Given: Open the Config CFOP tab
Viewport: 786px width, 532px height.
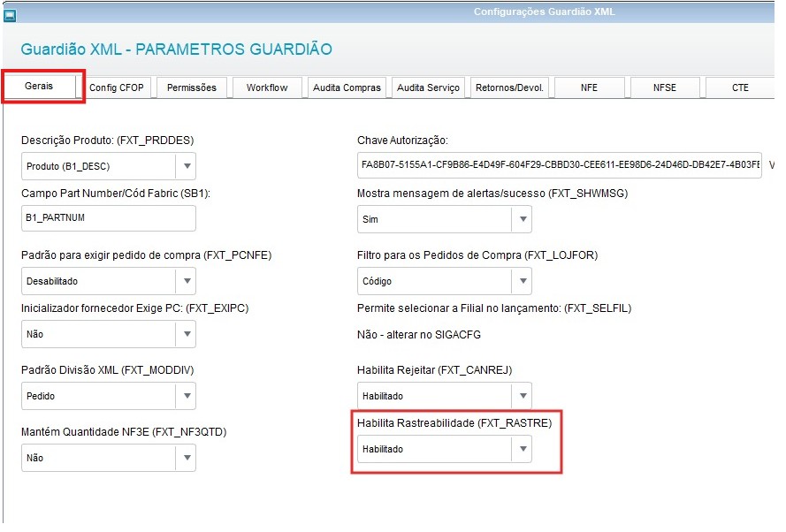Looking at the screenshot, I should (117, 87).
